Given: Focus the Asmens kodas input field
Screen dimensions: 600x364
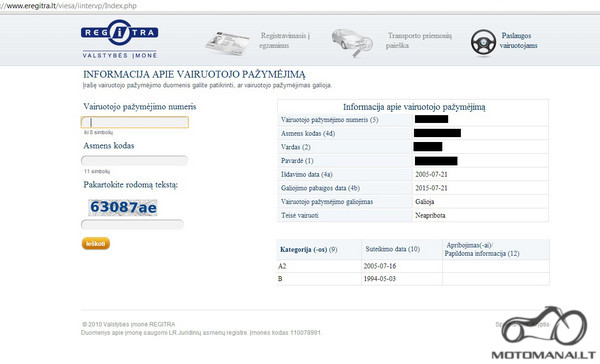Looking at the screenshot, I should 135,160.
